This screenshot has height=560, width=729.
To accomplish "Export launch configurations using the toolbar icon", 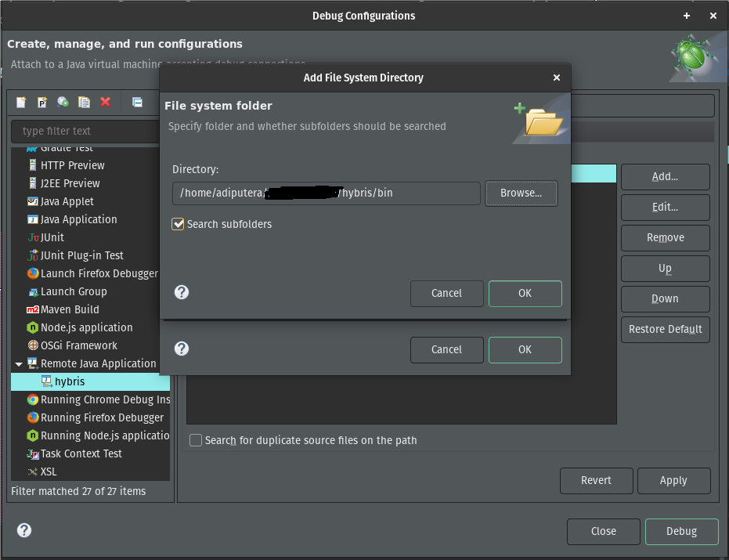I will 63,103.
